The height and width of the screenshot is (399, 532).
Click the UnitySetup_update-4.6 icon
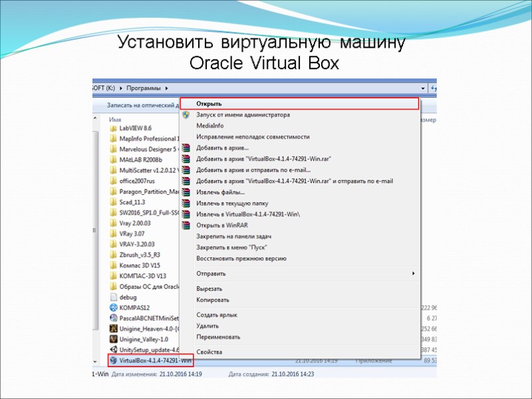tap(114, 349)
